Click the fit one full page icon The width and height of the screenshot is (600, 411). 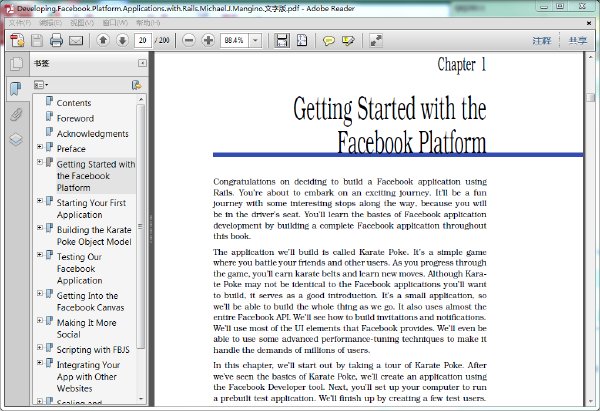302,40
